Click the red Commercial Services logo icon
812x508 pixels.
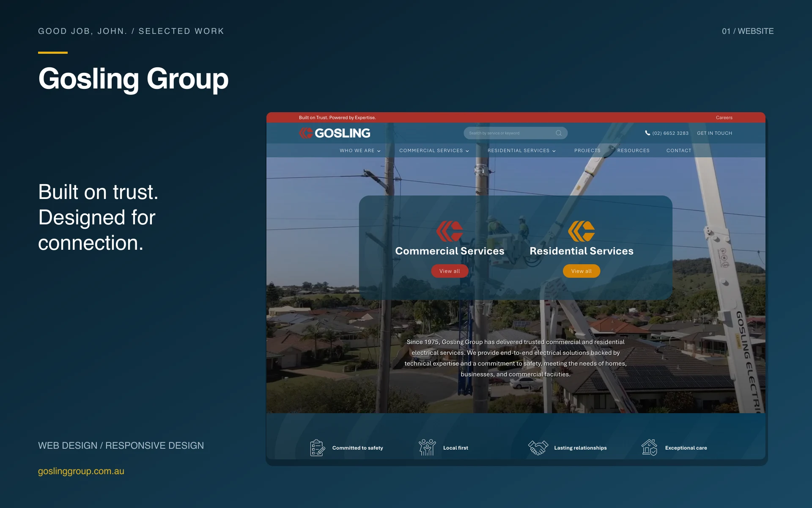point(450,231)
